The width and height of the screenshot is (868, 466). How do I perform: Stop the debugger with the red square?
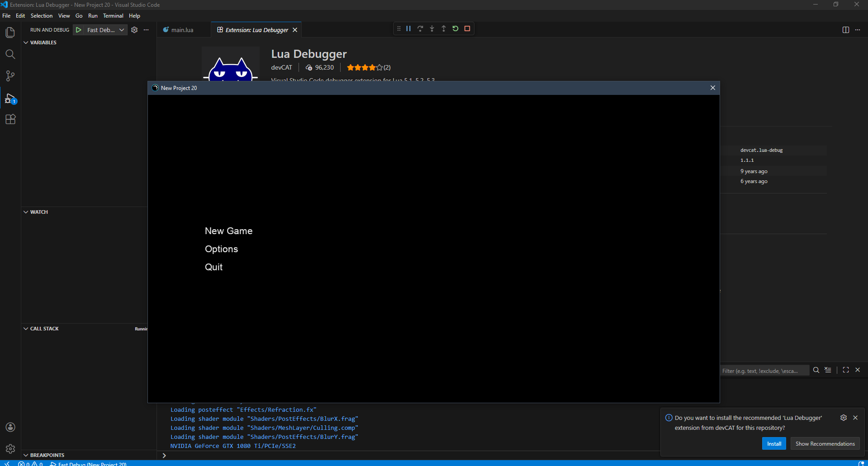pos(467,28)
